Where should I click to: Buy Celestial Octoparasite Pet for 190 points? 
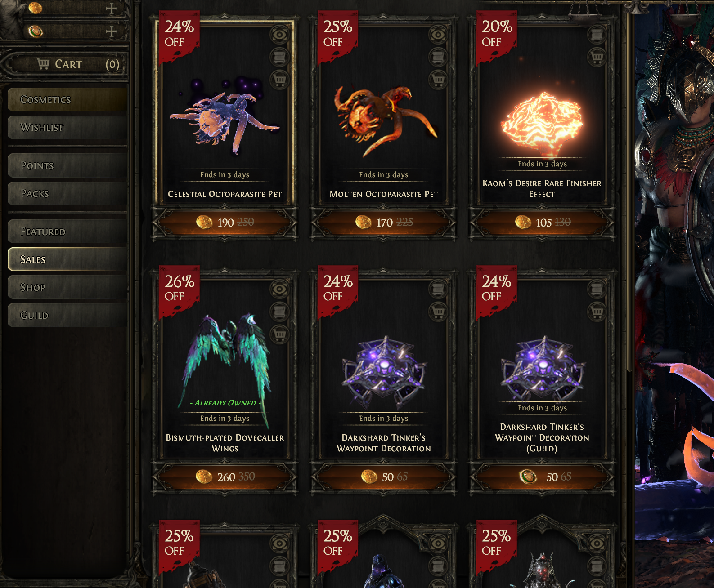coord(225,223)
